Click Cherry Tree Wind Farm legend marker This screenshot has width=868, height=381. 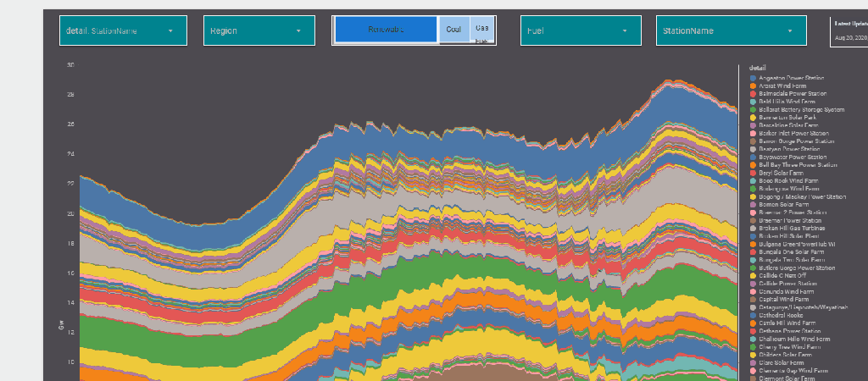(753, 347)
